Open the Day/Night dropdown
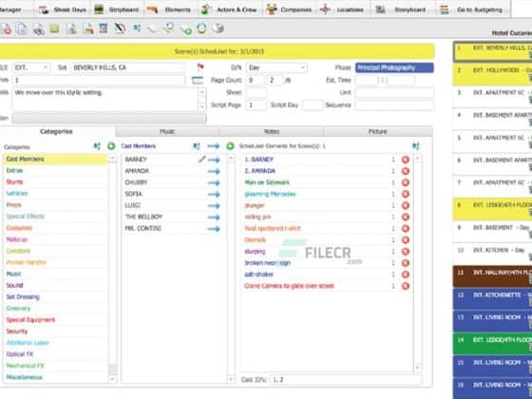 pyautogui.click(x=276, y=67)
